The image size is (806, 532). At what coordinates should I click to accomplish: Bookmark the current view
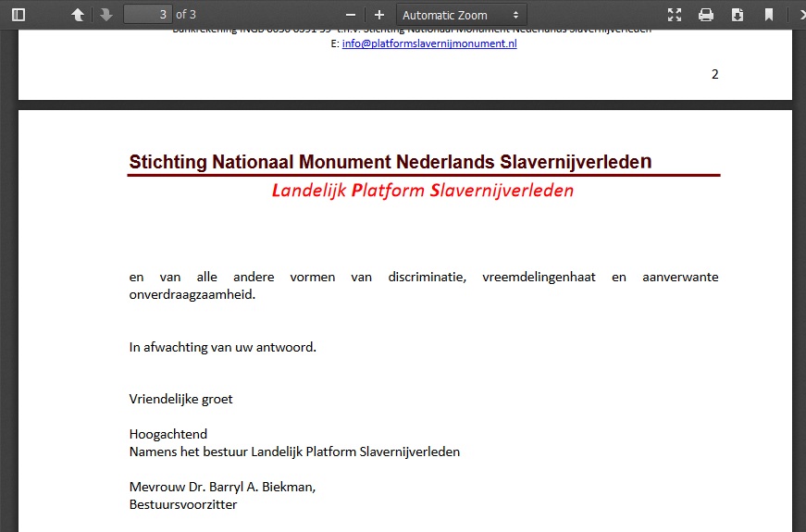[x=768, y=15]
